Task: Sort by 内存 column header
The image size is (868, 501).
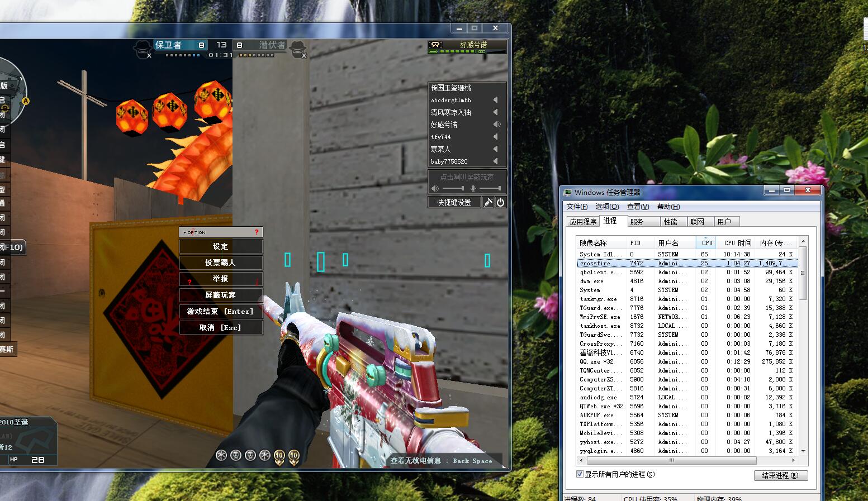Action: pos(776,243)
